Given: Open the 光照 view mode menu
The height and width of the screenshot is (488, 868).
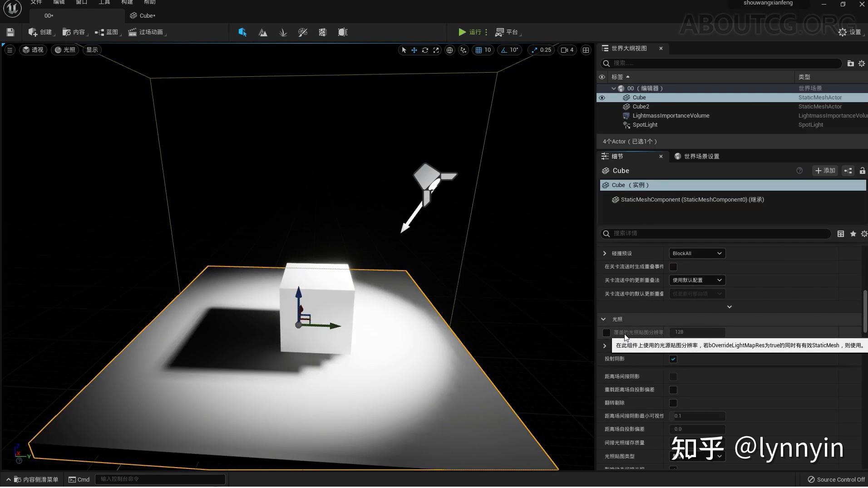Looking at the screenshot, I should coord(65,50).
